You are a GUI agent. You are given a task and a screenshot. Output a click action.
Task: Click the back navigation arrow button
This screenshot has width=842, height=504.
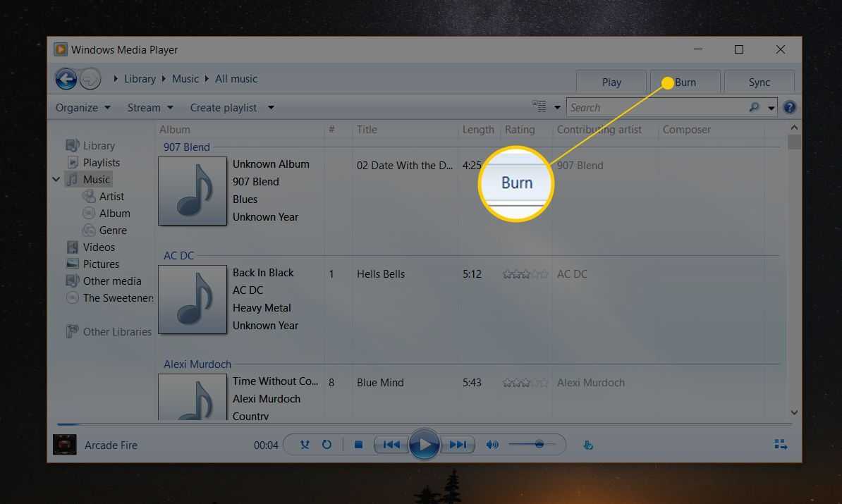pyautogui.click(x=66, y=80)
